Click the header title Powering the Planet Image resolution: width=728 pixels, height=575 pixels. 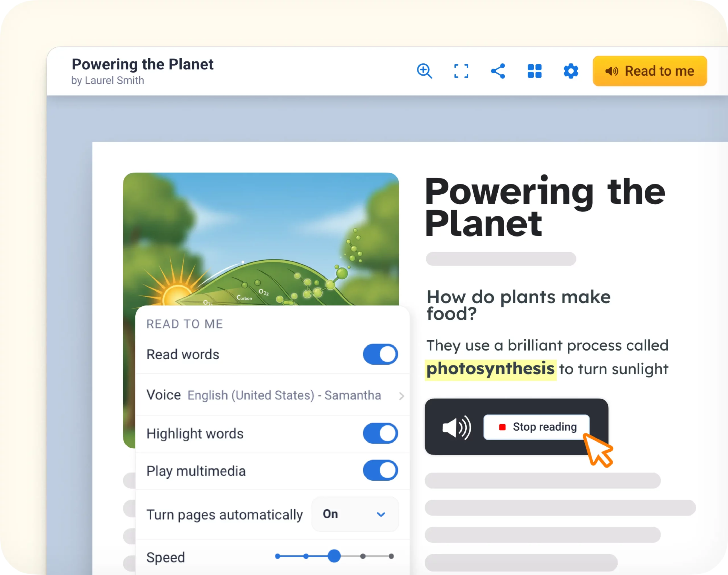(142, 64)
